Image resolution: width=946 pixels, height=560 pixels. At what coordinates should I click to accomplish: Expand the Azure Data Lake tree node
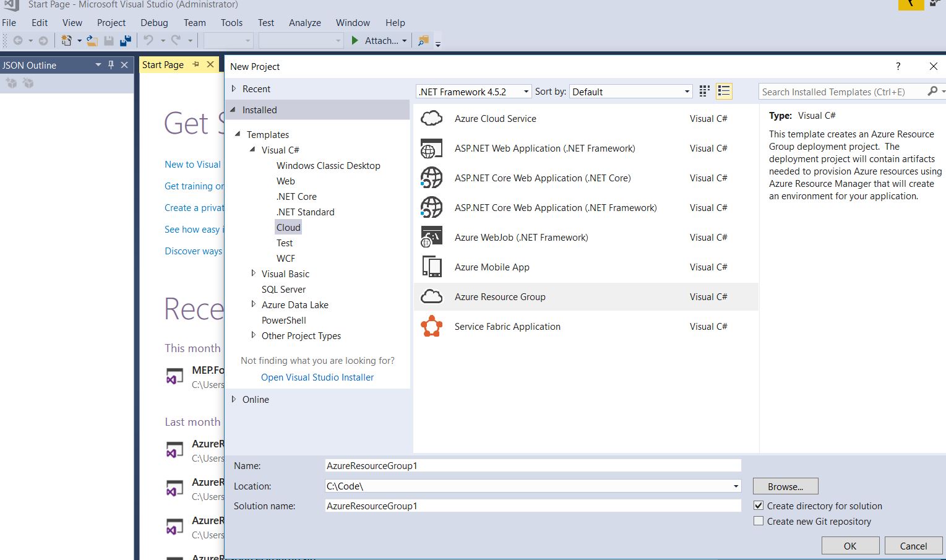coord(253,304)
